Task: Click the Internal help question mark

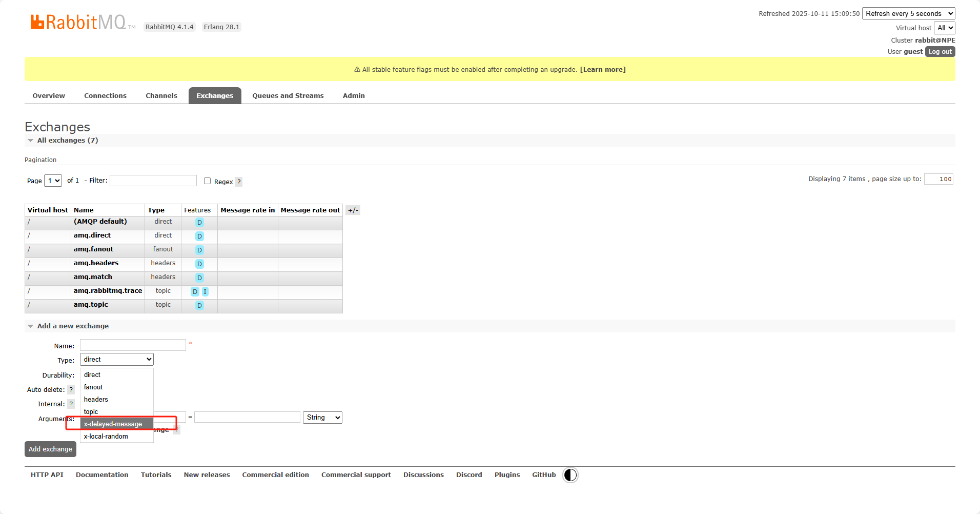Action: pyautogui.click(x=71, y=404)
